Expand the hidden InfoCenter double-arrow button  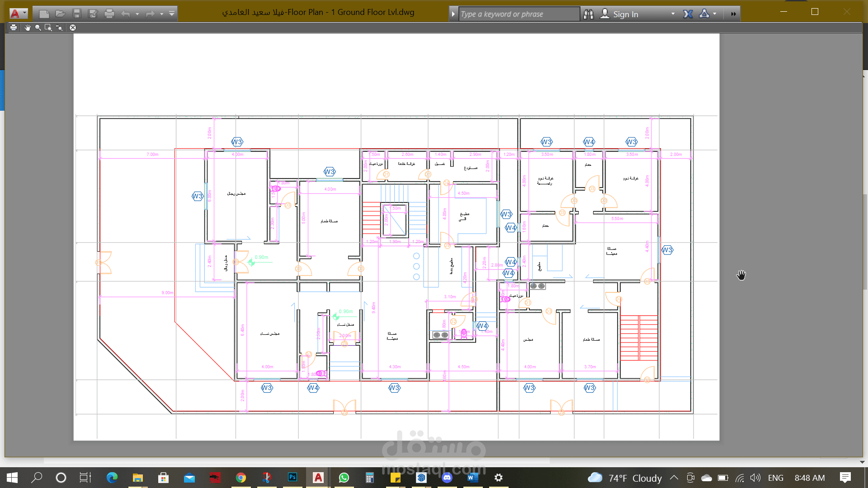[733, 14]
